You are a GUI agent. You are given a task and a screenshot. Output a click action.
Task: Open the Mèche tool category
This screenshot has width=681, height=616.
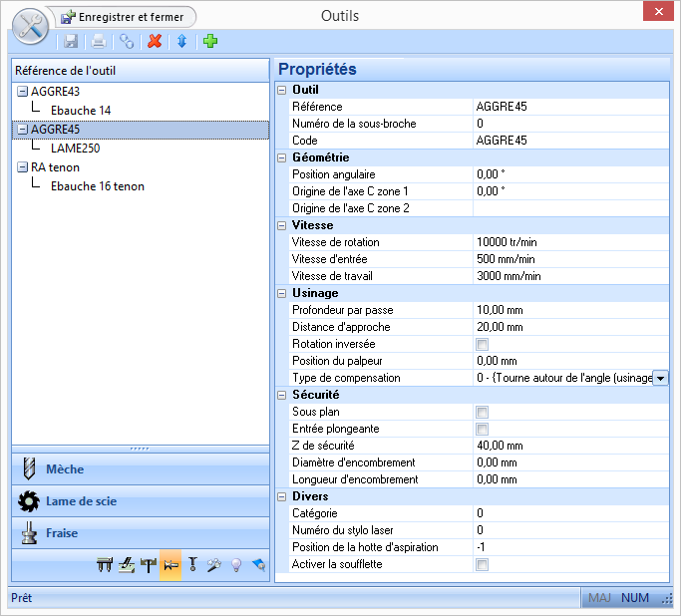pos(141,469)
